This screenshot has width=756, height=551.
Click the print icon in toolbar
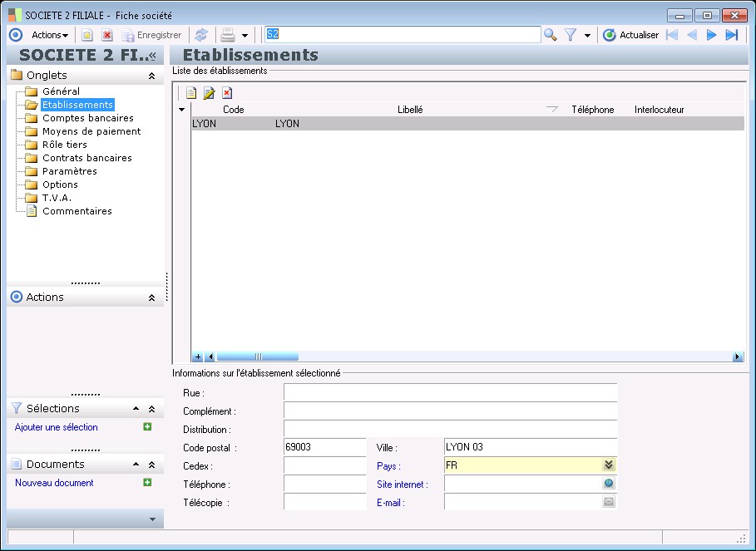227,35
